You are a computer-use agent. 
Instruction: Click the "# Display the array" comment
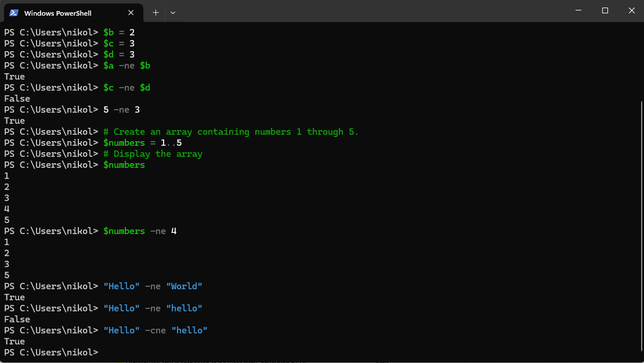(x=153, y=154)
